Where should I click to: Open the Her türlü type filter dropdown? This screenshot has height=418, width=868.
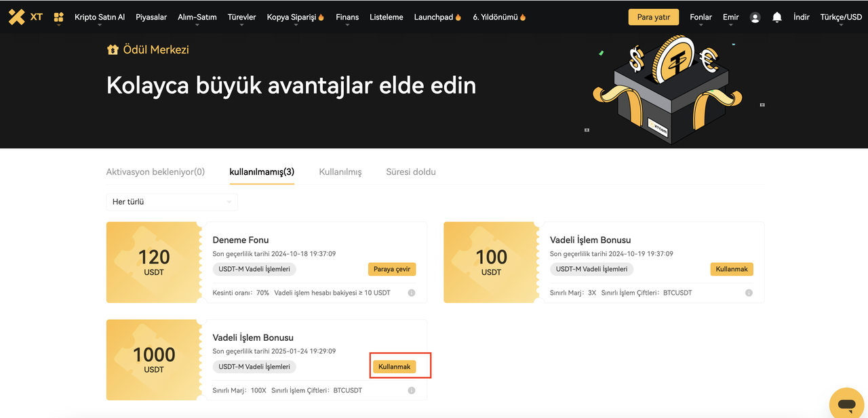click(x=172, y=202)
